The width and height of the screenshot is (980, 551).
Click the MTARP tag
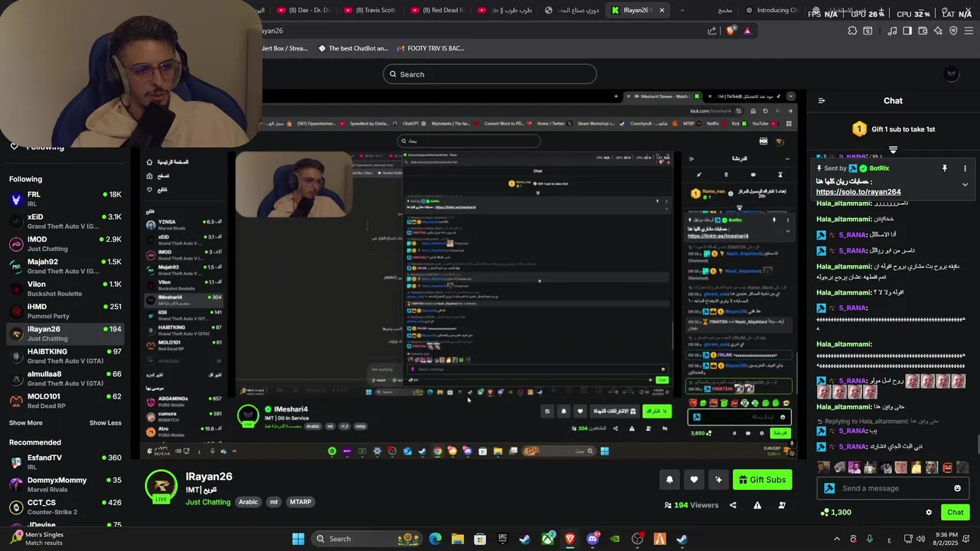300,502
